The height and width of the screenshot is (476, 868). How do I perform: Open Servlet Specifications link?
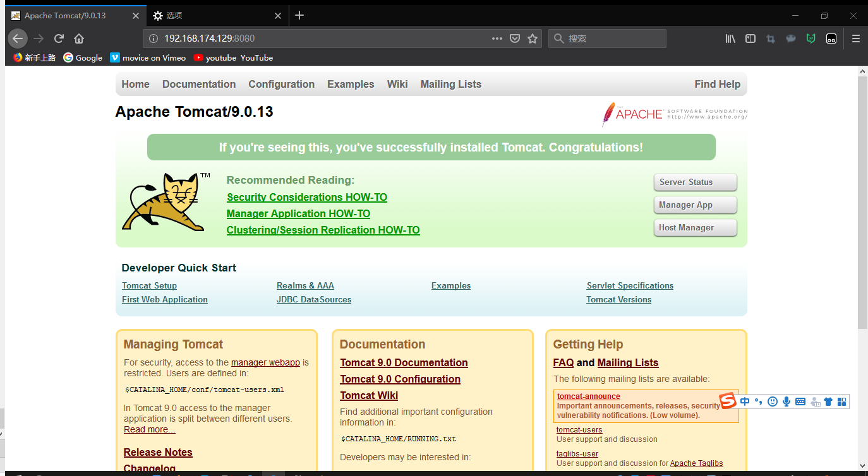pyautogui.click(x=630, y=285)
